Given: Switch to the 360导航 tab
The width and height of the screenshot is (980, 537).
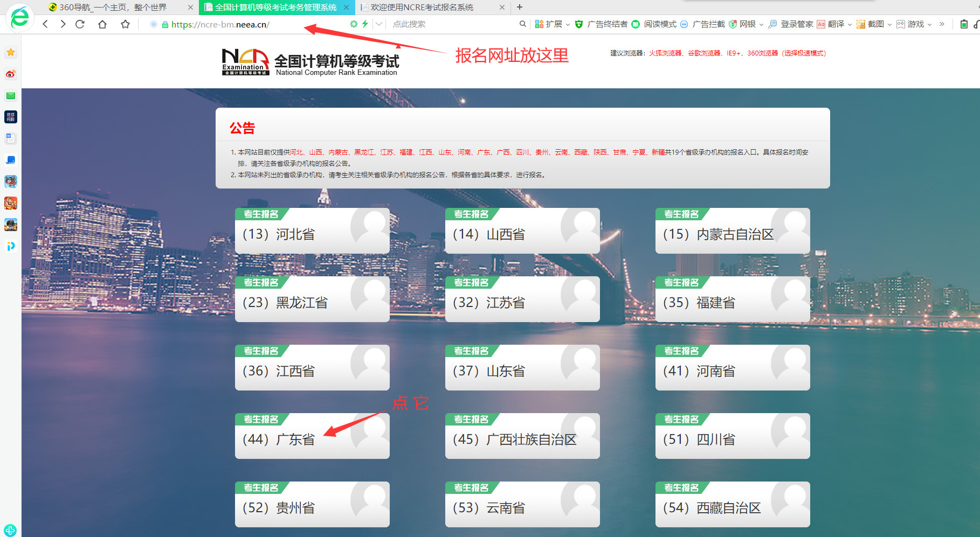Looking at the screenshot, I should tap(113, 8).
